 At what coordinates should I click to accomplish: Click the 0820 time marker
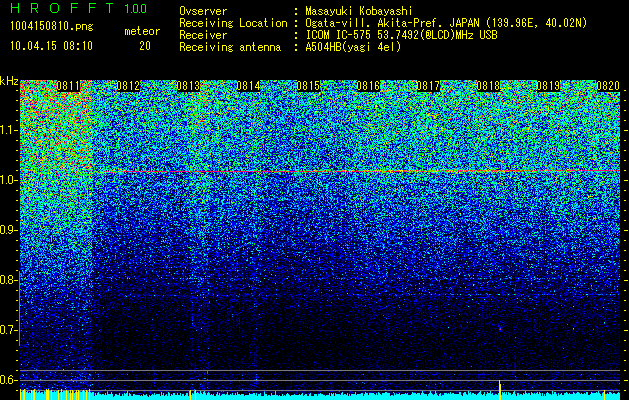608,86
